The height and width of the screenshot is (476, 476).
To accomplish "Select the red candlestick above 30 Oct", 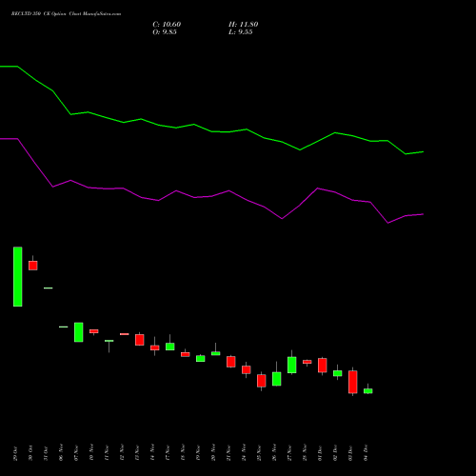I will (x=33, y=266).
